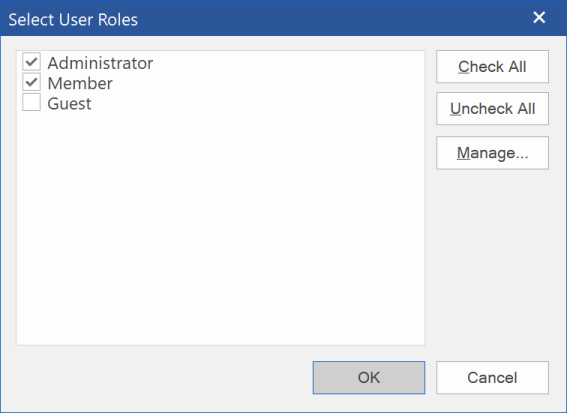
Task: Clear all roles using Uncheck All
Action: tap(492, 108)
